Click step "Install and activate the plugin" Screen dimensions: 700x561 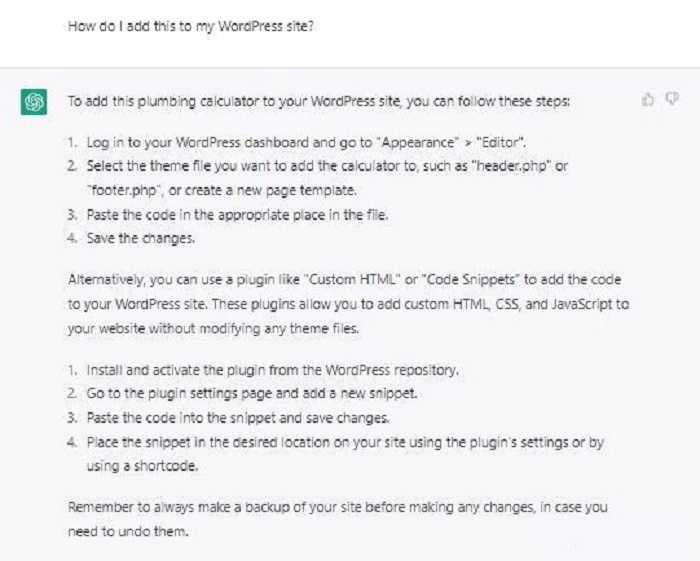click(272, 370)
